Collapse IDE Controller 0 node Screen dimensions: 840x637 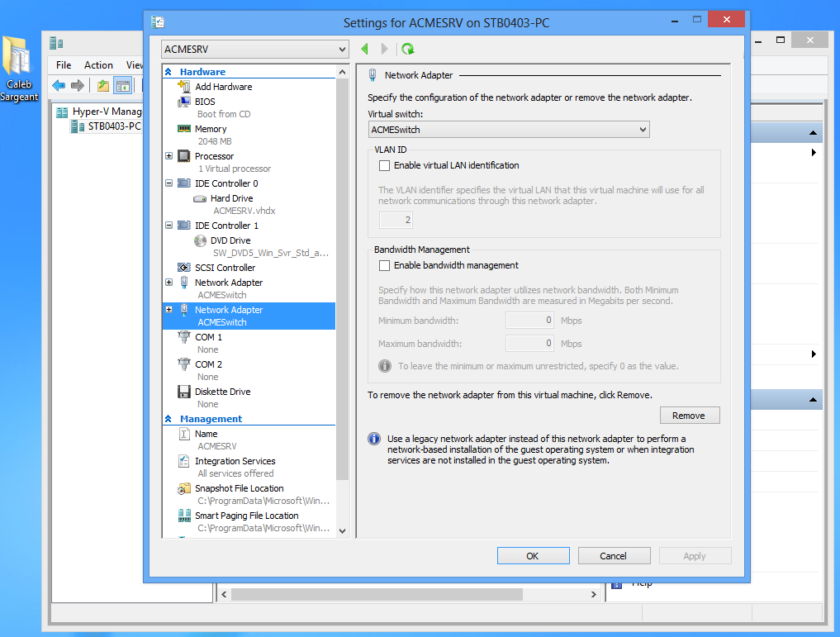(x=168, y=183)
